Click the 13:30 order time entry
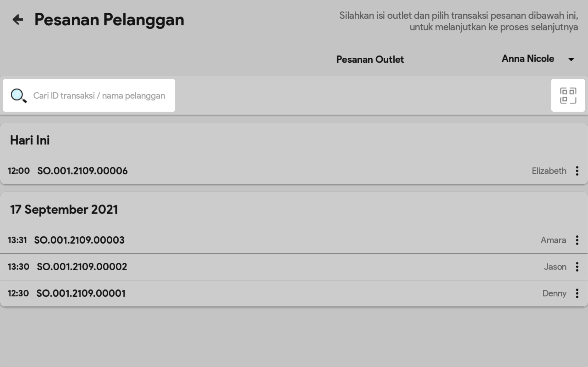Viewport: 588px width, 367px height. (x=19, y=267)
